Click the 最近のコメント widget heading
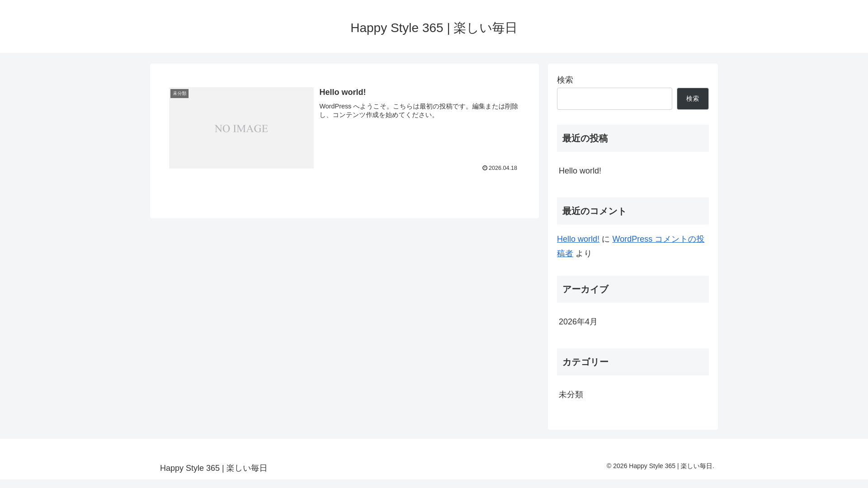The height and width of the screenshot is (488, 868). pyautogui.click(x=594, y=211)
